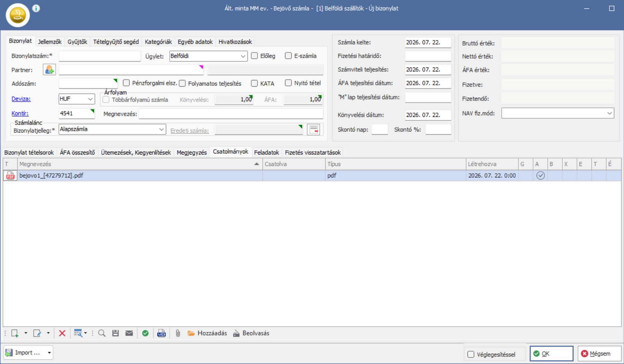
Task: Cancel with the Mégsem button
Action: pyautogui.click(x=600, y=354)
